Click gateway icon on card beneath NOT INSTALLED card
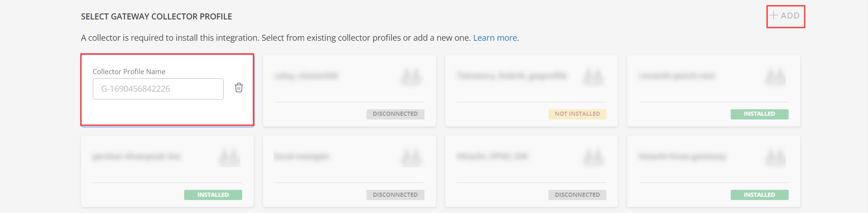 pos(593,157)
